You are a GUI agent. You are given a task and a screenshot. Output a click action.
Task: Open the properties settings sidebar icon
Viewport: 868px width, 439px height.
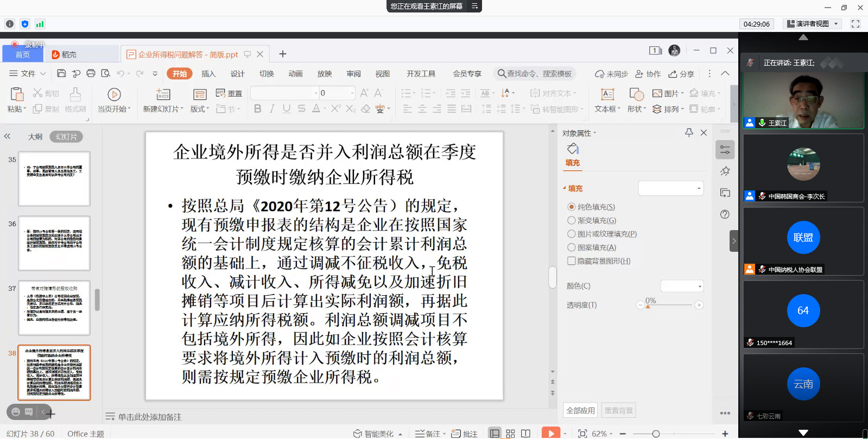point(725,150)
